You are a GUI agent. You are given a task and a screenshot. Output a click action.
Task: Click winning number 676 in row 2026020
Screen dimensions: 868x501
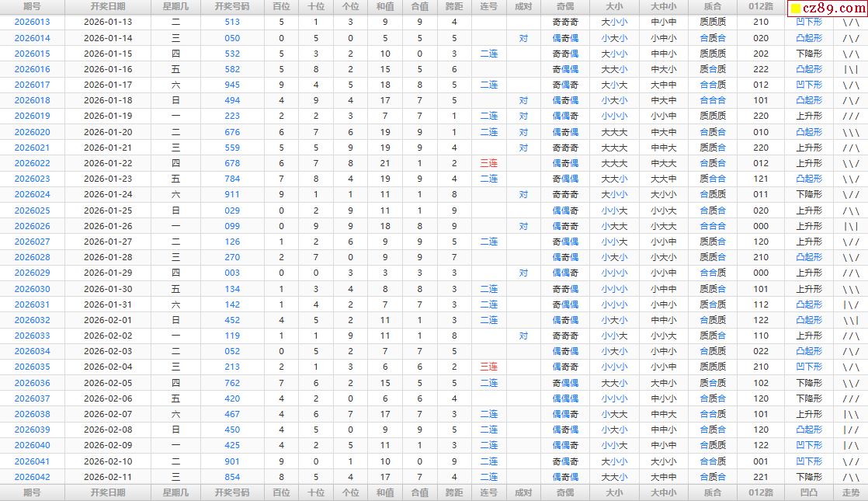[x=232, y=132]
